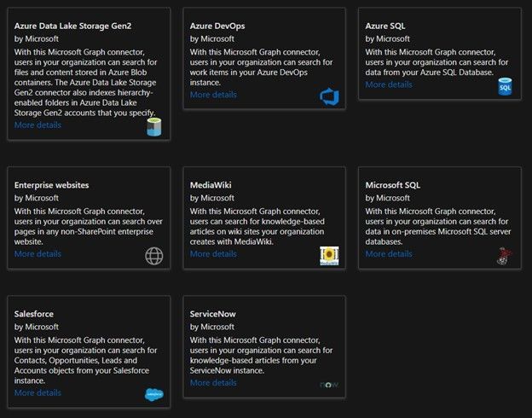
Task: Click 'by Microsoft' under MediaWiki
Action: point(212,198)
